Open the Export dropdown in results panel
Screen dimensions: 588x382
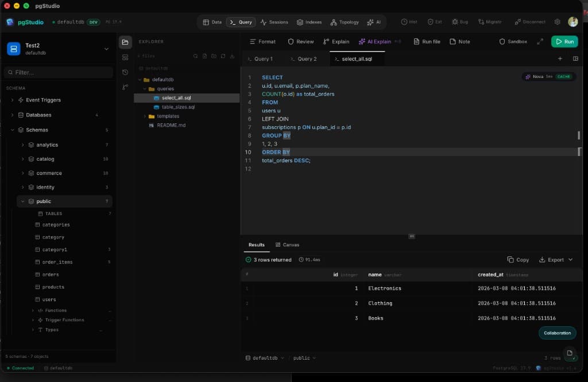point(554,259)
